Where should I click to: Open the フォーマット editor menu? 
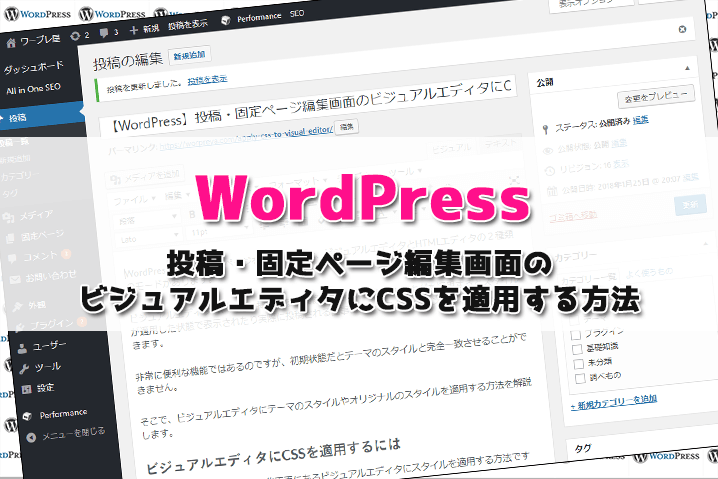(x=298, y=182)
